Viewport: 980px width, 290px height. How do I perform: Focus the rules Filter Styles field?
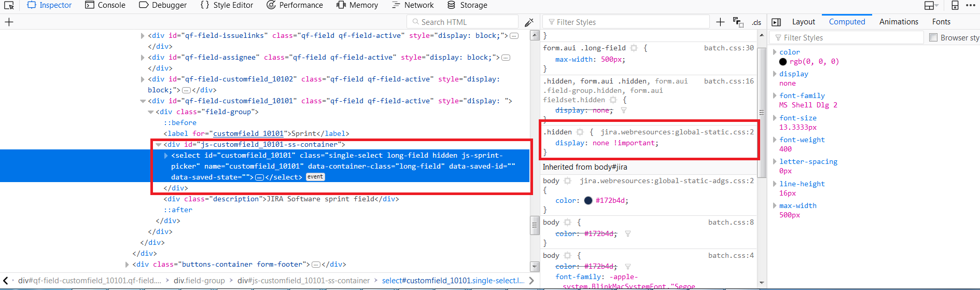[626, 22]
